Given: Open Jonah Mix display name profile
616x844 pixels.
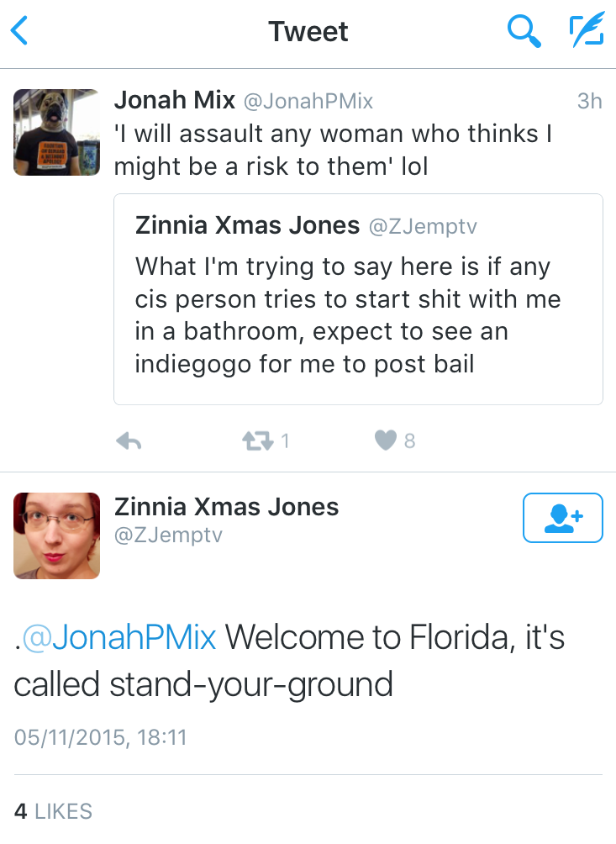Looking at the screenshot, I should click(x=174, y=101).
